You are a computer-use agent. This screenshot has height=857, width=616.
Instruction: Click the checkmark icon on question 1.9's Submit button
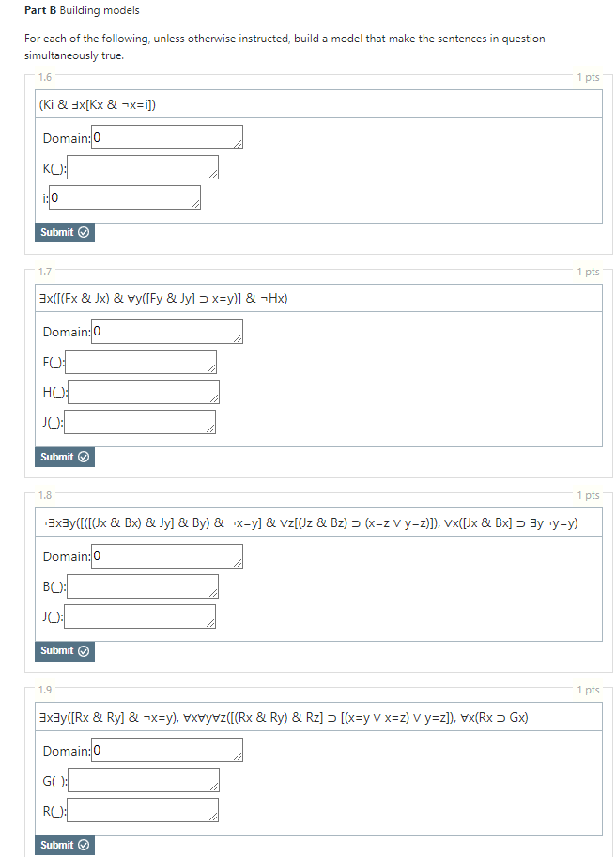click(82, 845)
